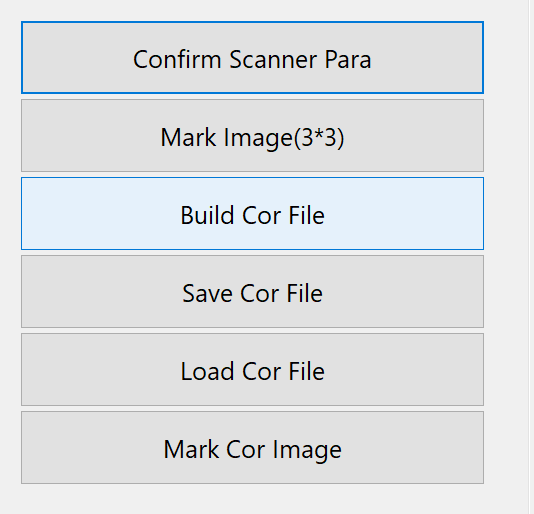Mark the corrected image

click(252, 447)
